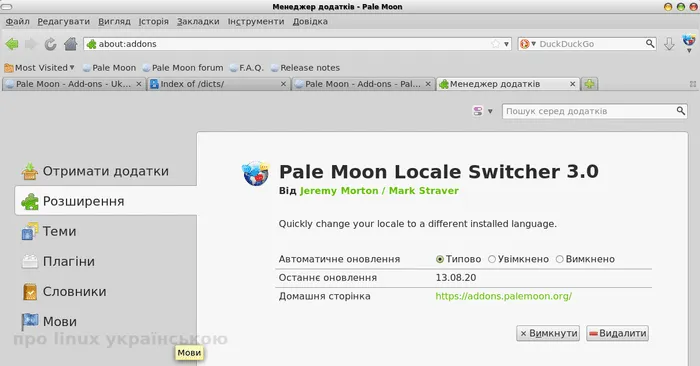Click the Вимкнути button
This screenshot has height=366, width=700.
(x=548, y=333)
